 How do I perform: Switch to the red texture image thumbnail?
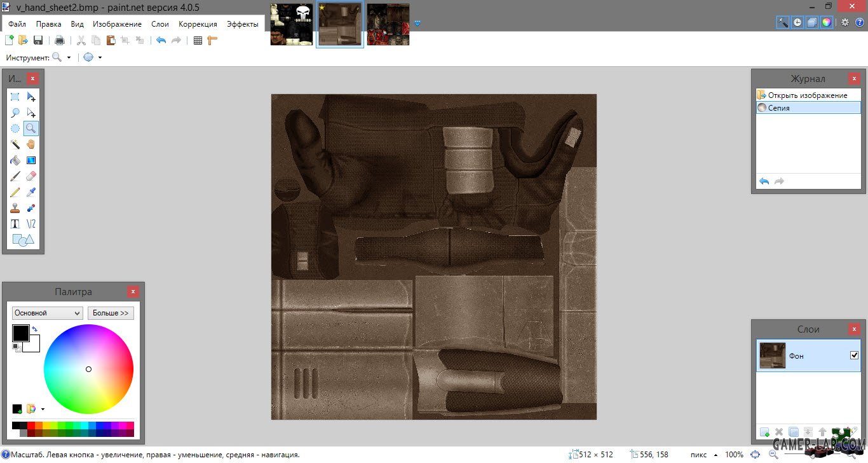(388, 24)
